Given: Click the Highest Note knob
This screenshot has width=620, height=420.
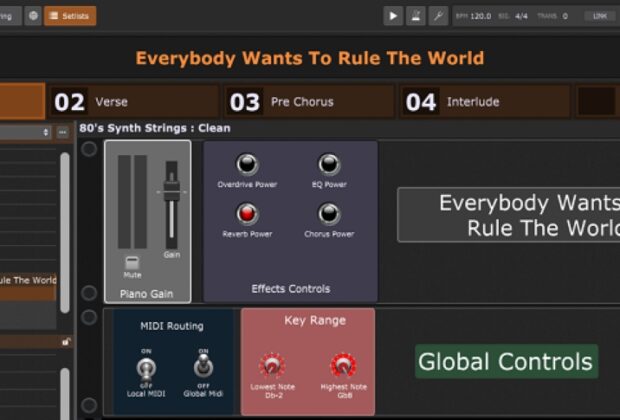Looking at the screenshot, I should (x=343, y=366).
